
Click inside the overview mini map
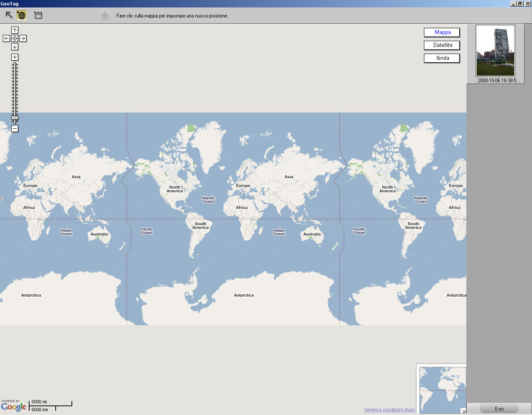(442, 390)
